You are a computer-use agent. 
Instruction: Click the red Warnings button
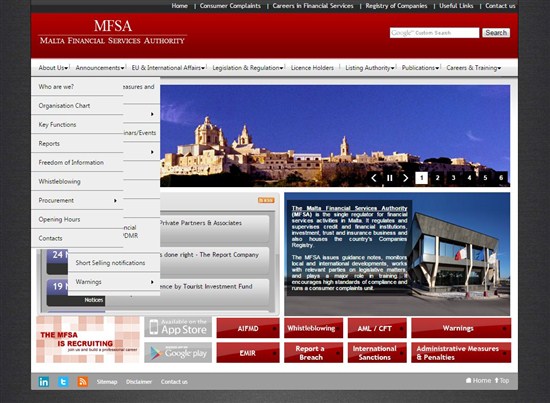461,328
